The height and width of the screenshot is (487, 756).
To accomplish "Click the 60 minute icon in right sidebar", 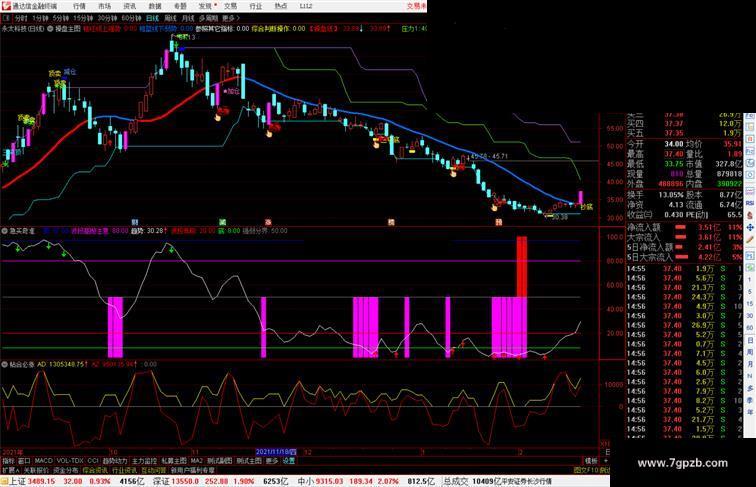I will (x=750, y=328).
